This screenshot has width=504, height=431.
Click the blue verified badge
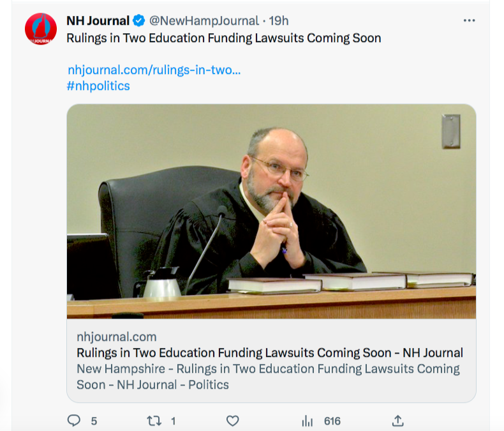(x=138, y=21)
